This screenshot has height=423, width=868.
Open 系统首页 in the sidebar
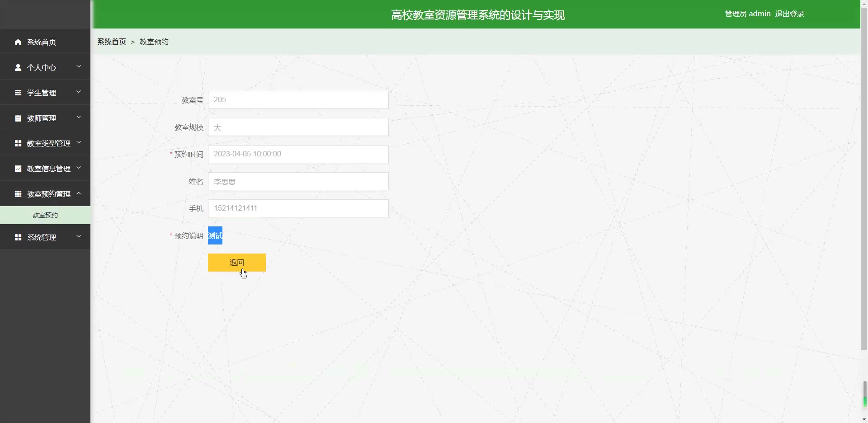45,42
